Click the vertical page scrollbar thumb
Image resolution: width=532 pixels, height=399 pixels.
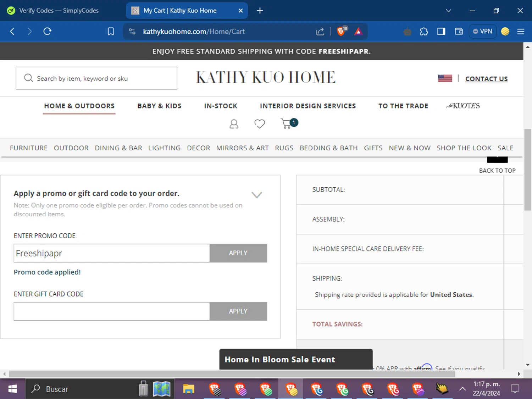tap(528, 170)
